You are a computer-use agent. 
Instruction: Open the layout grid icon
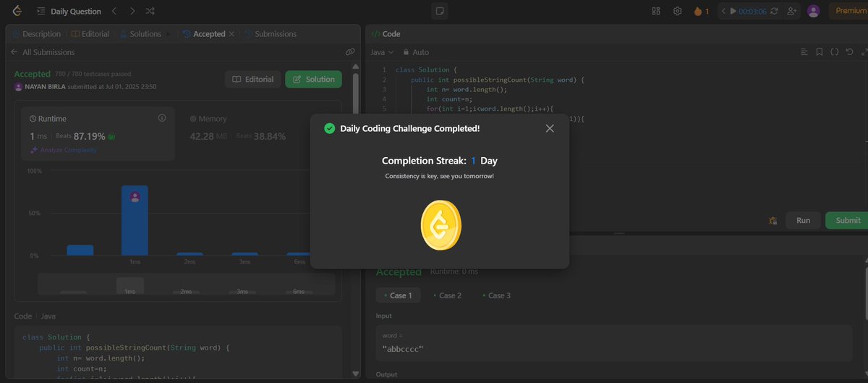pos(656,11)
